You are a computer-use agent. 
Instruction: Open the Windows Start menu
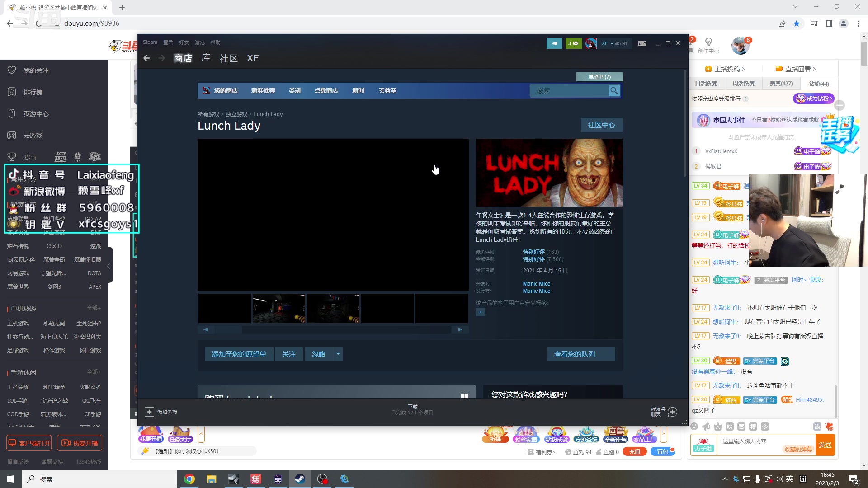pos(11,479)
